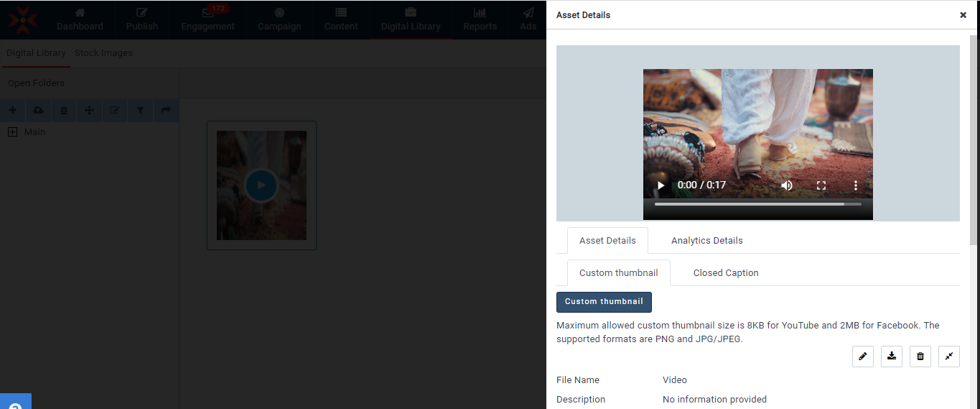This screenshot has height=409, width=980.
Task: Click the pencil edit icon in Asset Details
Action: pos(862,356)
